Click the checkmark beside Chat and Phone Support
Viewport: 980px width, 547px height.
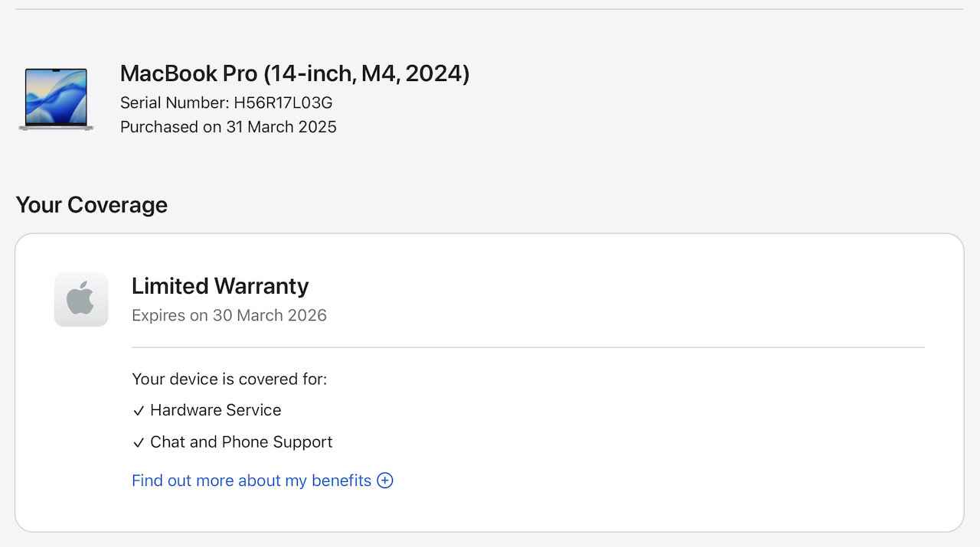tap(139, 443)
